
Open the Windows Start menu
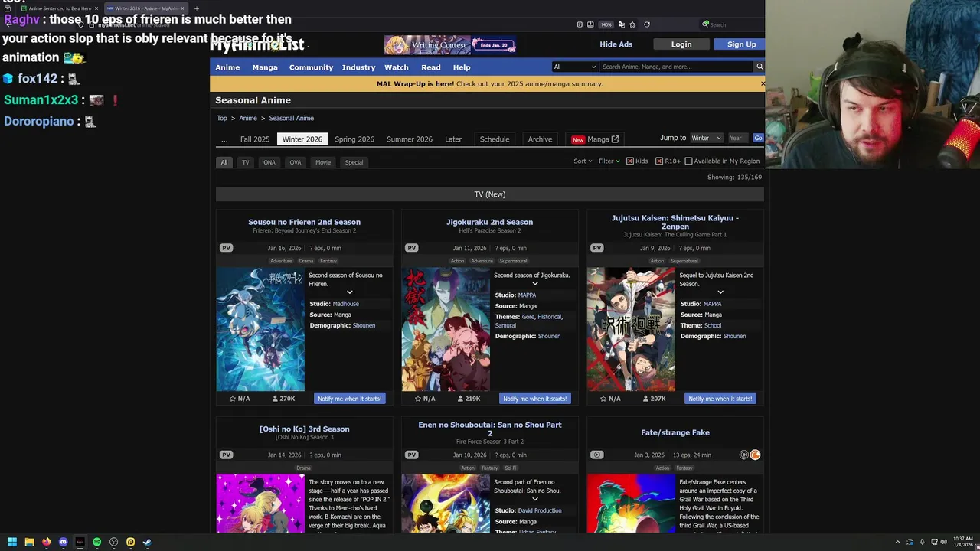pyautogui.click(x=11, y=542)
